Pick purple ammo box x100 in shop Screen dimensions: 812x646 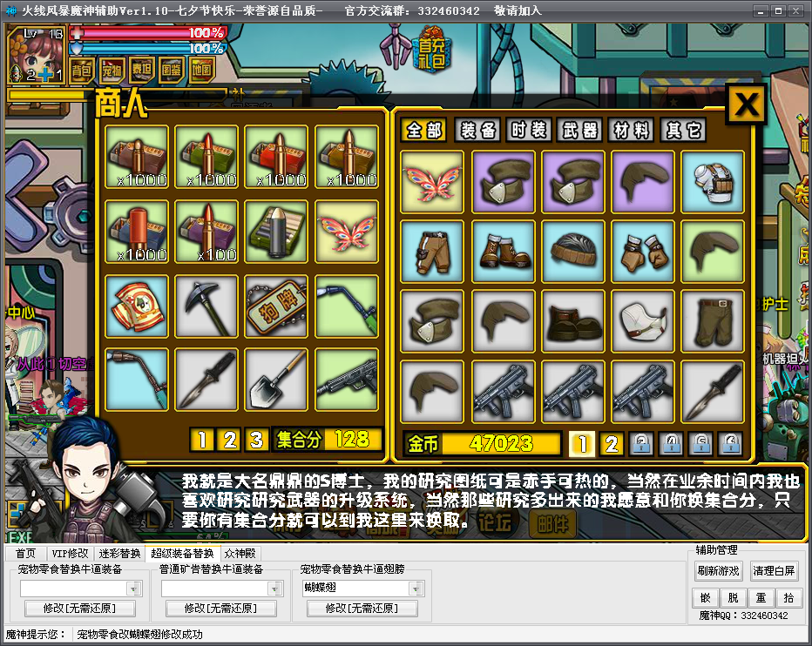[206, 232]
